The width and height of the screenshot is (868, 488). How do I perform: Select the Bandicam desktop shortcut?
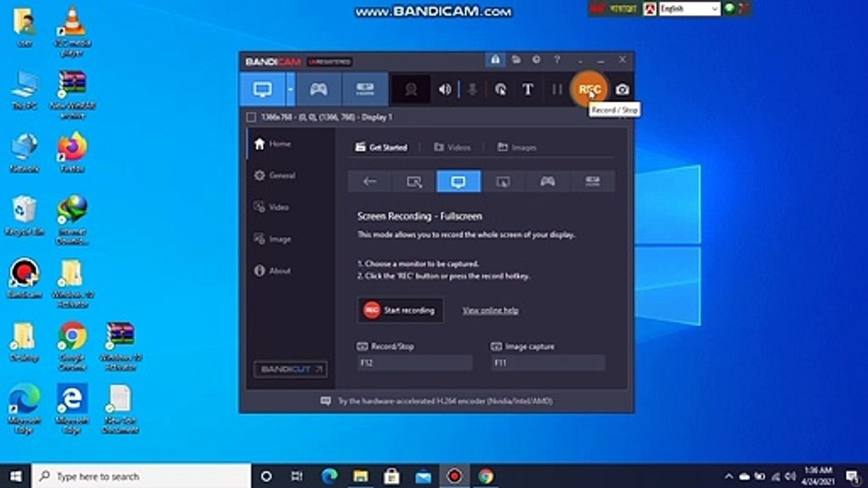coord(24,278)
